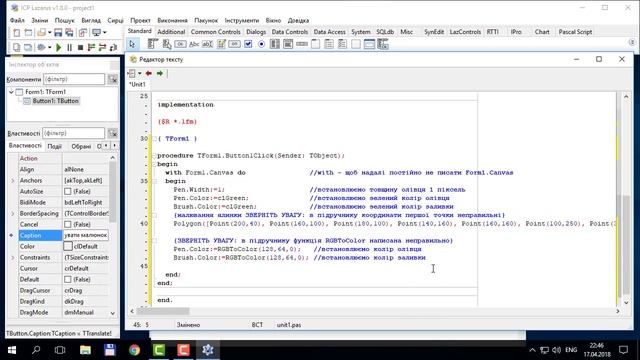Click the New Unit toolbar icon
640x360 pixels.
click(16, 33)
